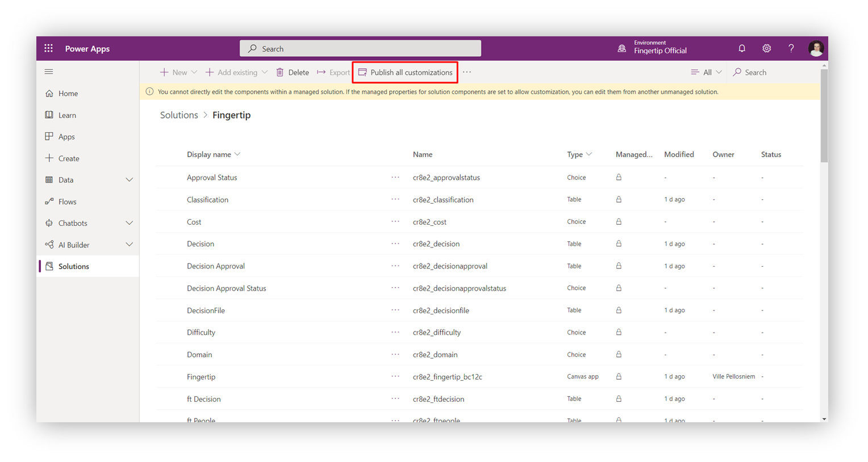Open more options for Decision row
Image resolution: width=868 pixels, height=462 pixels.
pyautogui.click(x=395, y=243)
